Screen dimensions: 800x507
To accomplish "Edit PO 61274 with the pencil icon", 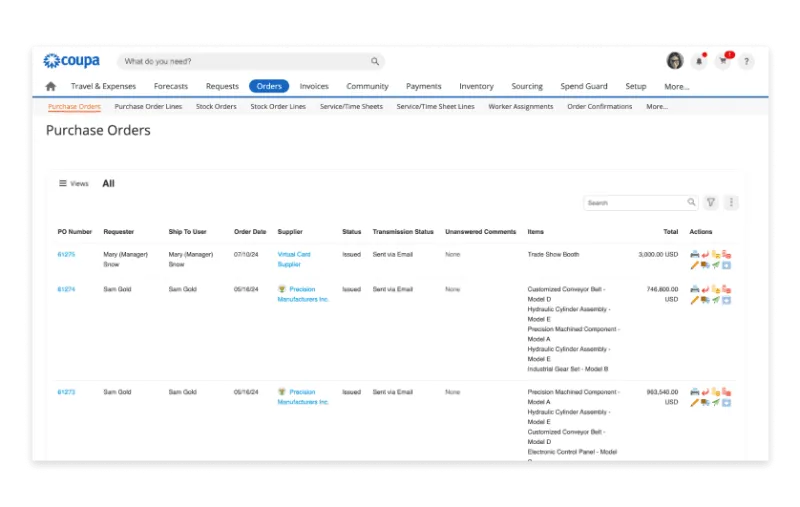I will pos(694,300).
